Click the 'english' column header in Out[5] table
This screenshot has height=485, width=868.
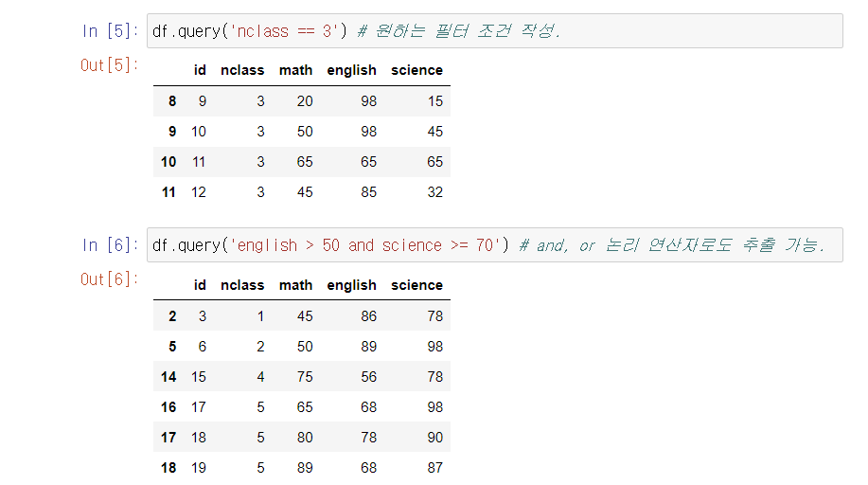[351, 70]
